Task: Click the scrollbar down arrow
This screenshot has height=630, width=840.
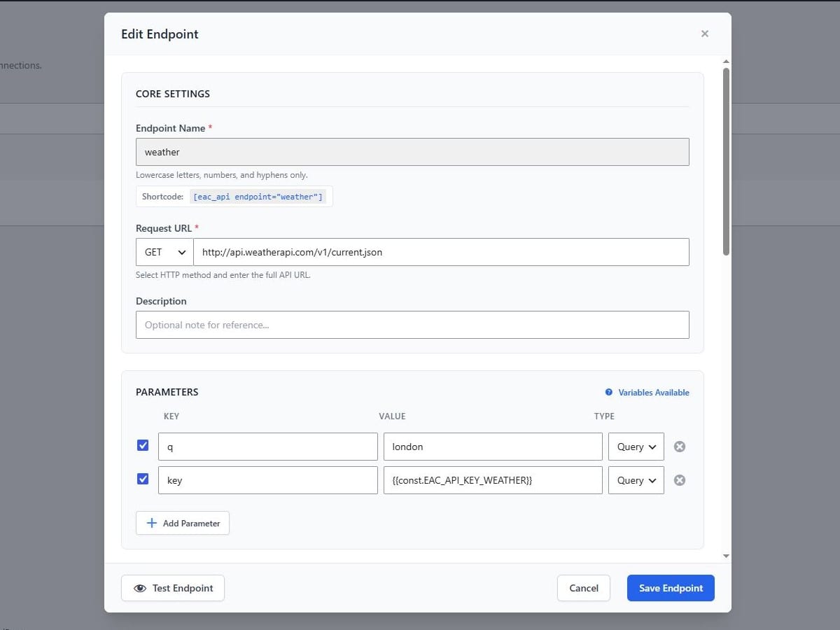Action: point(726,556)
